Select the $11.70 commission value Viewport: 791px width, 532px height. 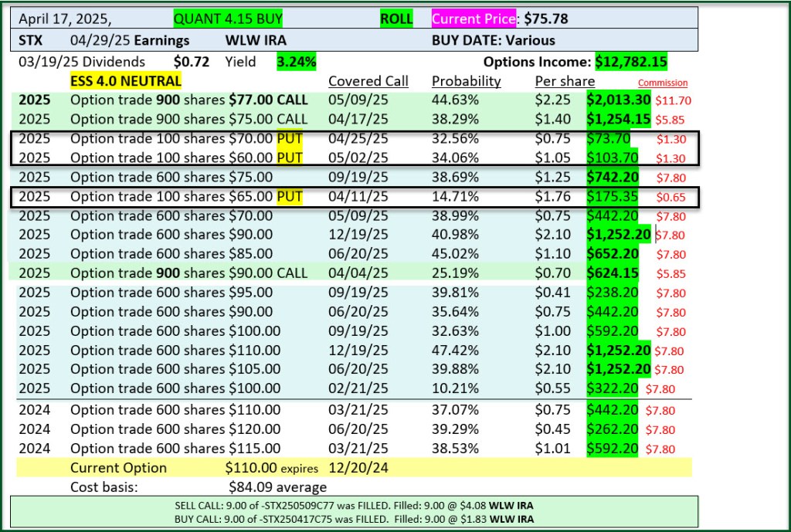pyautogui.click(x=672, y=100)
